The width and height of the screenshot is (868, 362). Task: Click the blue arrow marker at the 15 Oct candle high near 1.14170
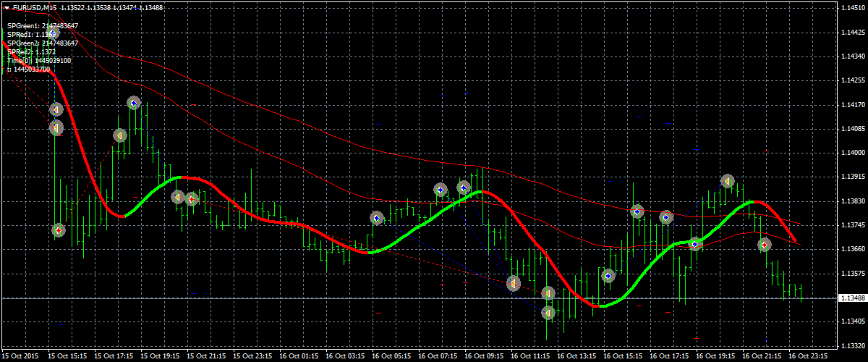[134, 104]
